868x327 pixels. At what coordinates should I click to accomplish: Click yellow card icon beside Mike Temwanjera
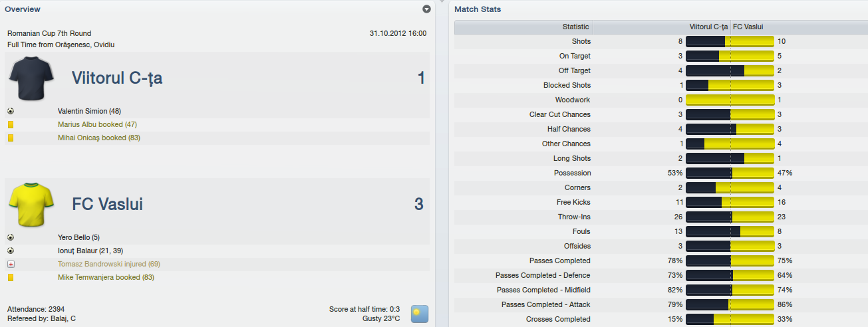coord(11,277)
